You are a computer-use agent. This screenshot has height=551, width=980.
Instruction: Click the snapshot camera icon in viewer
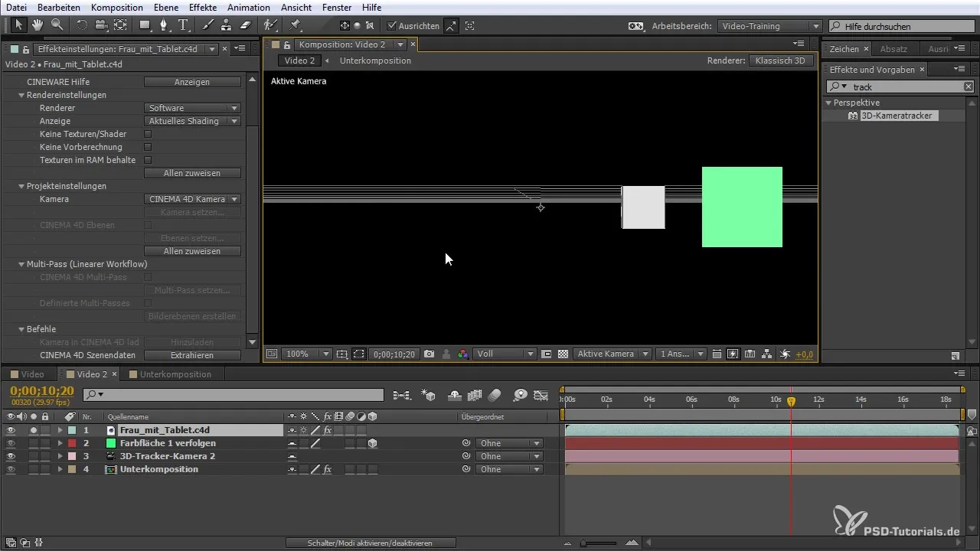point(430,354)
